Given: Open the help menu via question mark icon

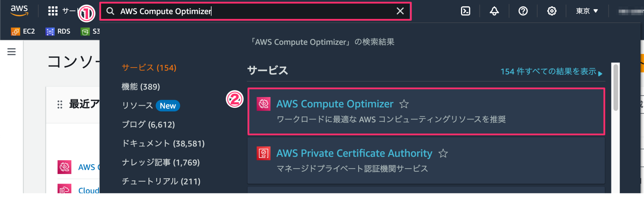Looking at the screenshot, I should (x=523, y=11).
